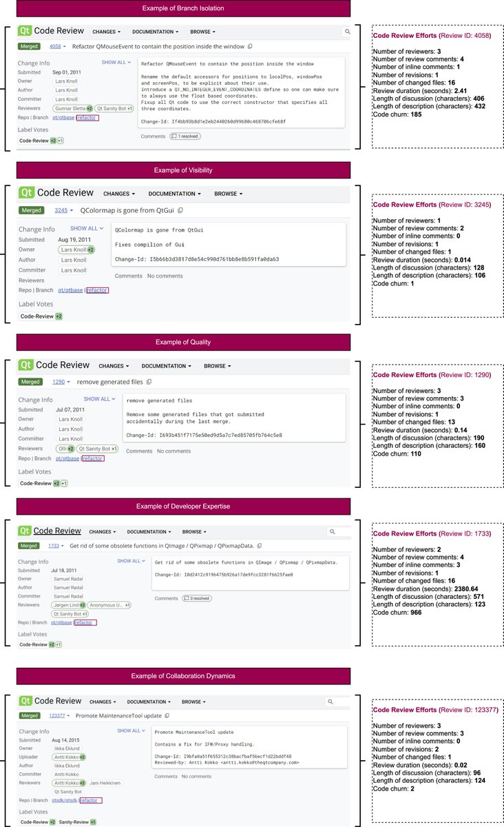Copy the 'QColormap is gone from QtGui' title

tap(180, 210)
